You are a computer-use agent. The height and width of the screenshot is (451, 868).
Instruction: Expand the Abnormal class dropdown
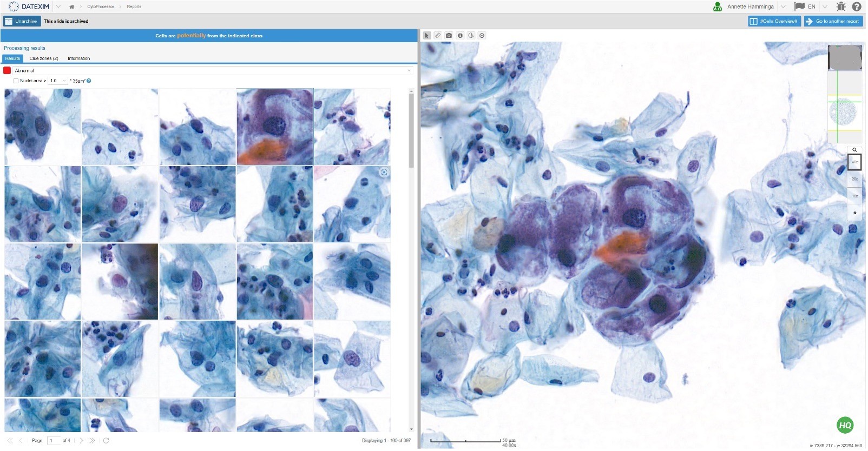410,71
